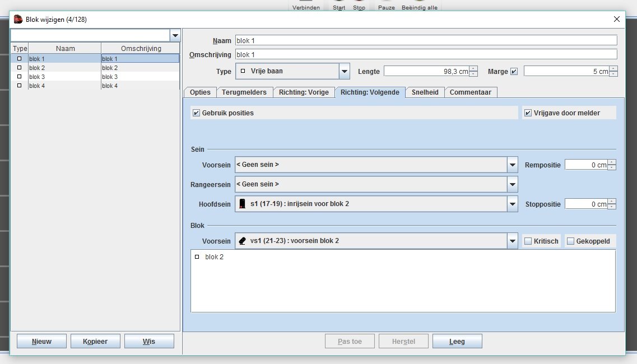Sort the table by the Naam column header
The image size is (637, 364).
[x=65, y=48]
